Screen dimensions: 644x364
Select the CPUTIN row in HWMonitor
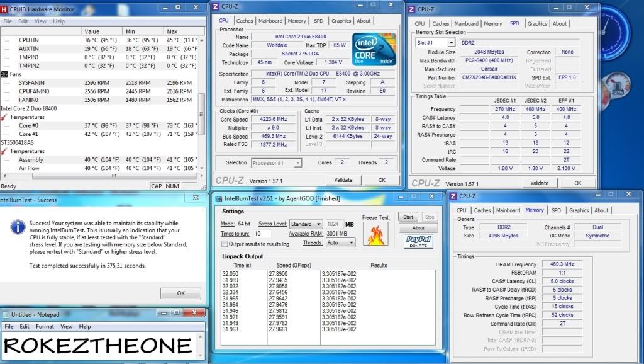pos(99,40)
